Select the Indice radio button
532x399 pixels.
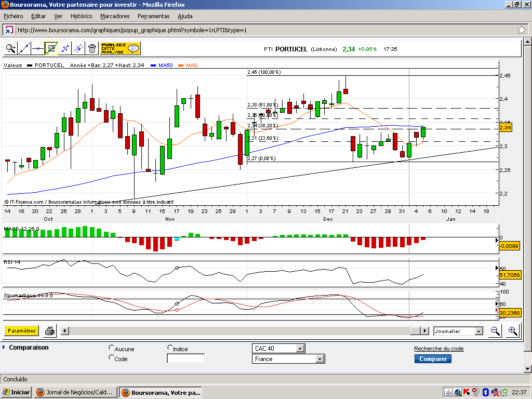170,348
